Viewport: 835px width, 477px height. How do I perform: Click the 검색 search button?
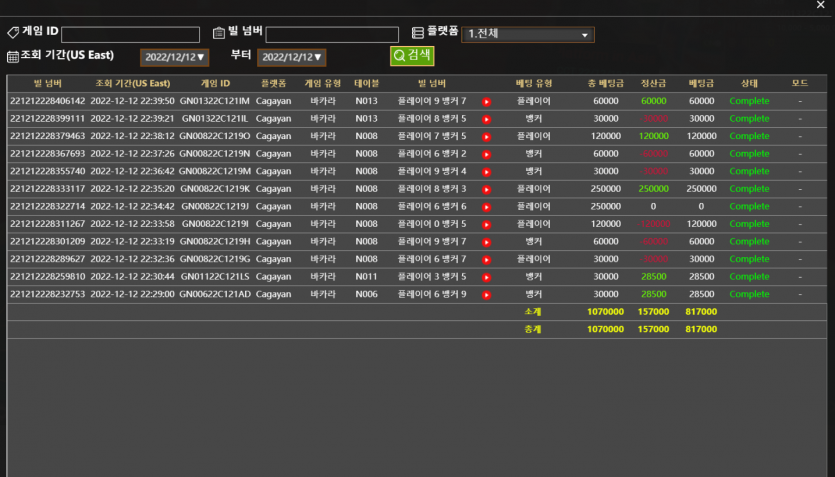pos(412,55)
